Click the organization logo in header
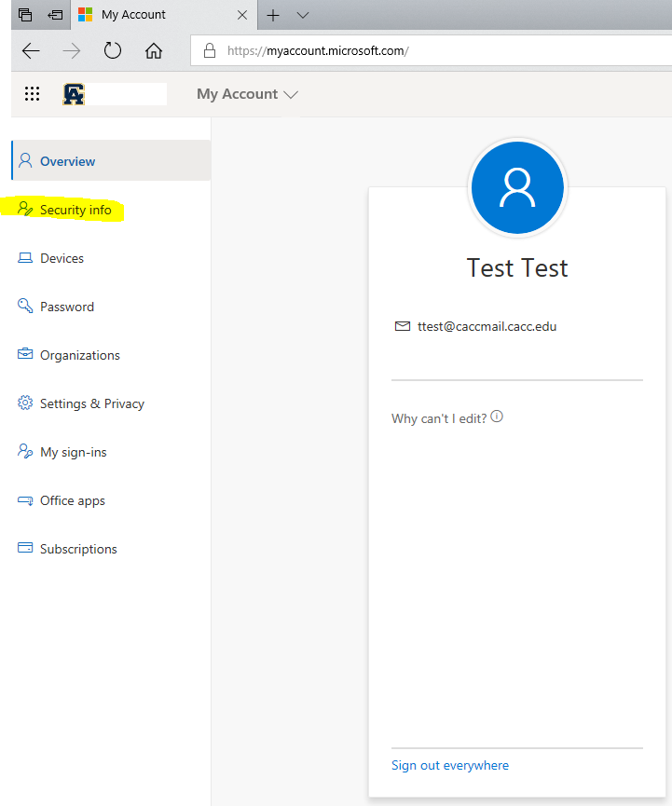The height and width of the screenshot is (806, 672). [x=74, y=94]
